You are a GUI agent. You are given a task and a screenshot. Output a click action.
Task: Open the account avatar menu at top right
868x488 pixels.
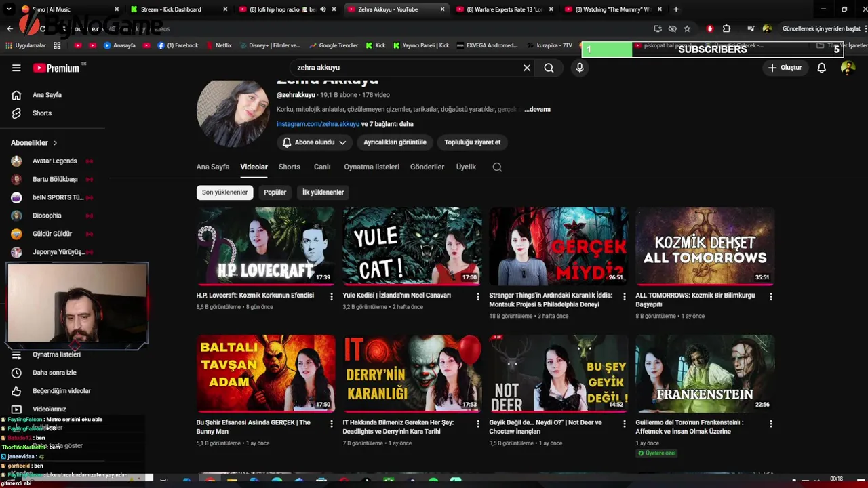848,68
